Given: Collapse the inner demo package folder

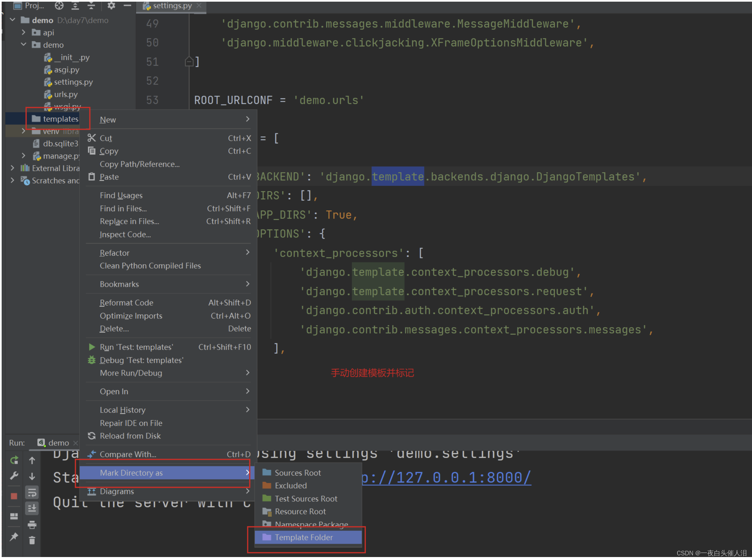Looking at the screenshot, I should [x=24, y=44].
